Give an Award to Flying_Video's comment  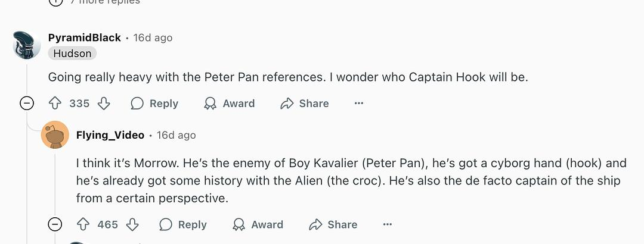258,224
